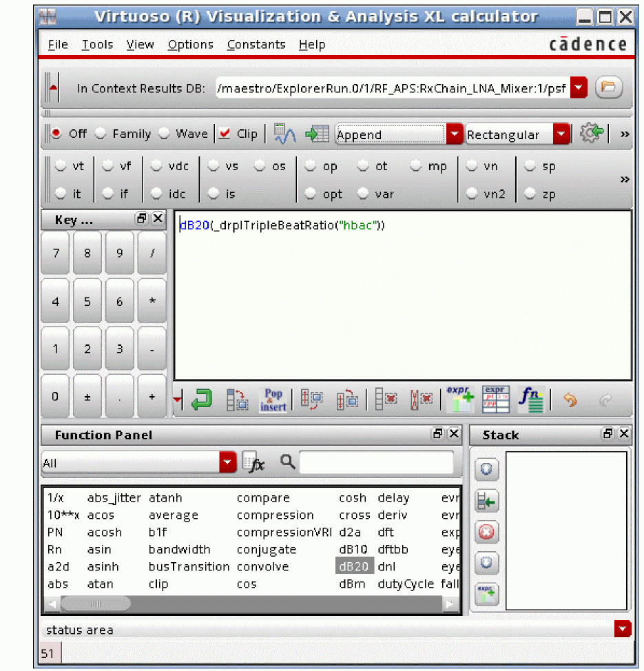Click the green evaluate buffer arrow icon
This screenshot has width=644, height=671.
[x=202, y=400]
